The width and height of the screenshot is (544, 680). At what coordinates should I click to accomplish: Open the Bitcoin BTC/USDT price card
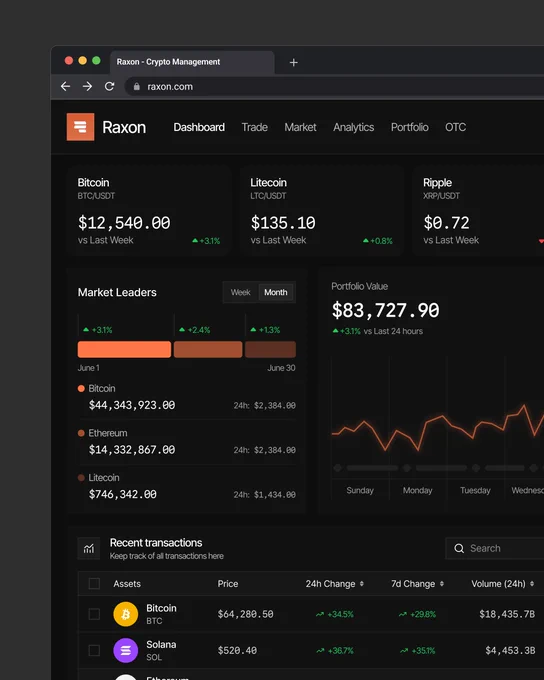pos(149,211)
